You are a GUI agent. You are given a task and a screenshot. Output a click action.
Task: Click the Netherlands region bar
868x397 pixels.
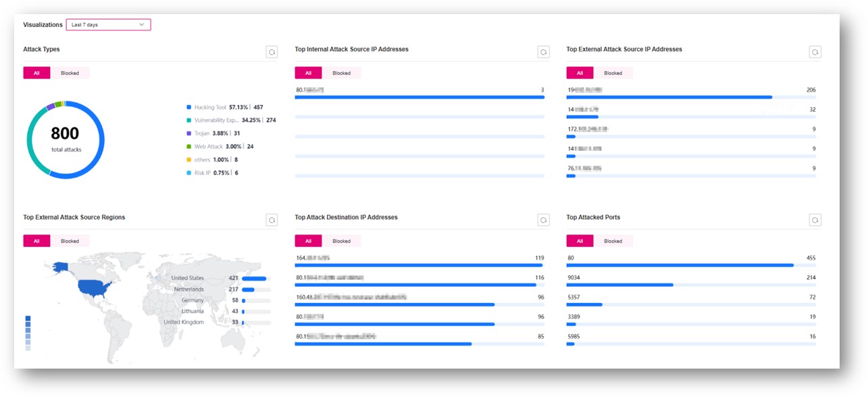pyautogui.click(x=248, y=289)
